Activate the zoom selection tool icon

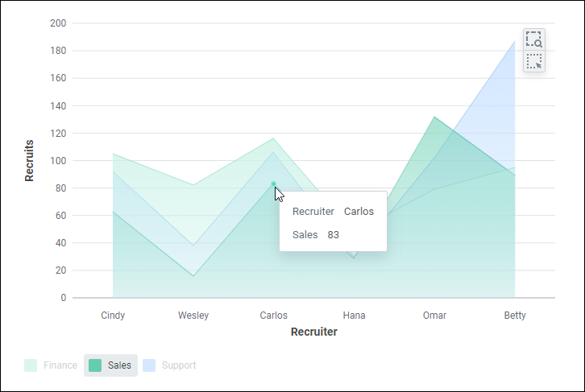point(534,39)
